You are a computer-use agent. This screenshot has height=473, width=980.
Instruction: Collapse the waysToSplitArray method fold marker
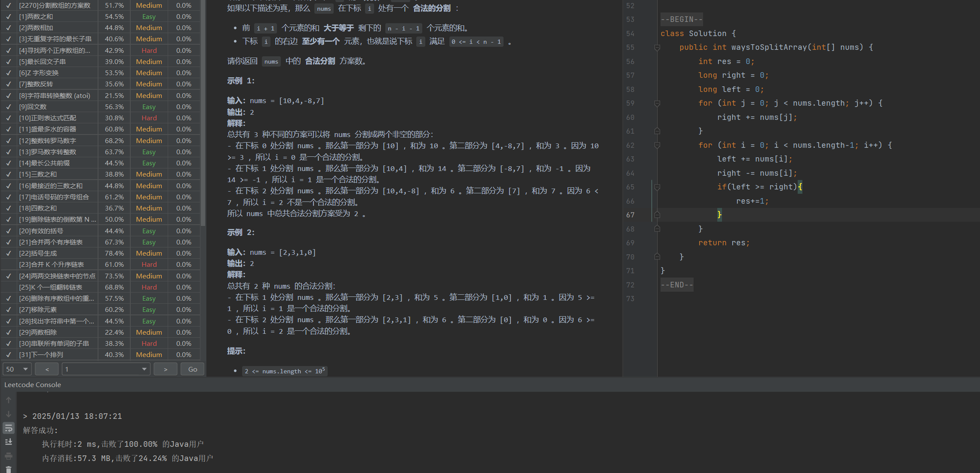[x=657, y=48]
